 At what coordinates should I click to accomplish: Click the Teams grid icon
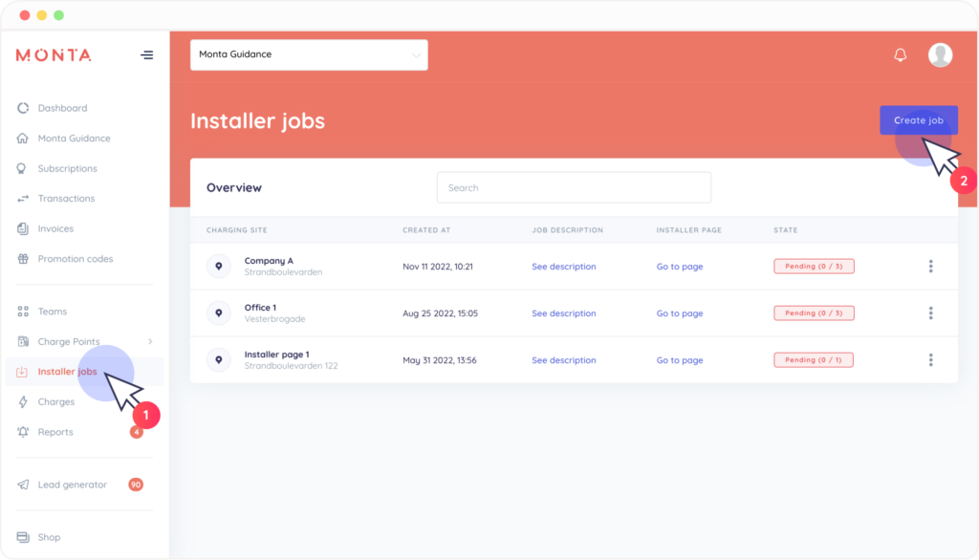tap(23, 311)
